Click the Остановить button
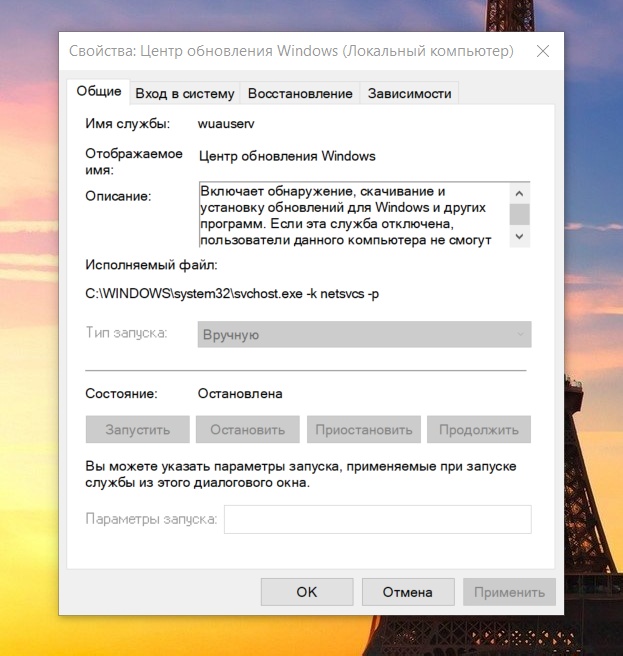 coord(248,429)
